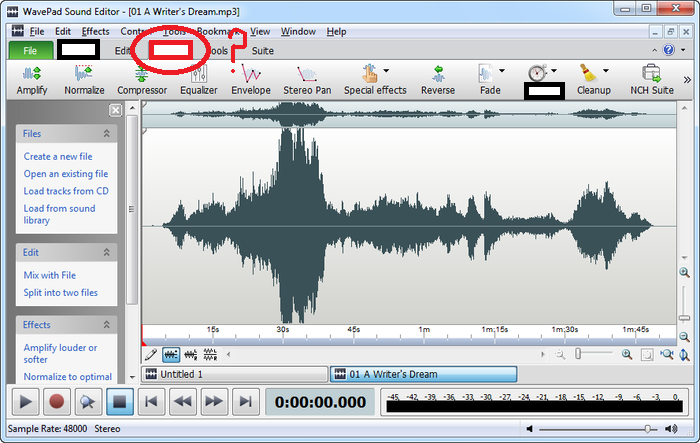Click Load tracks from CD
700x443 pixels.
pos(66,191)
